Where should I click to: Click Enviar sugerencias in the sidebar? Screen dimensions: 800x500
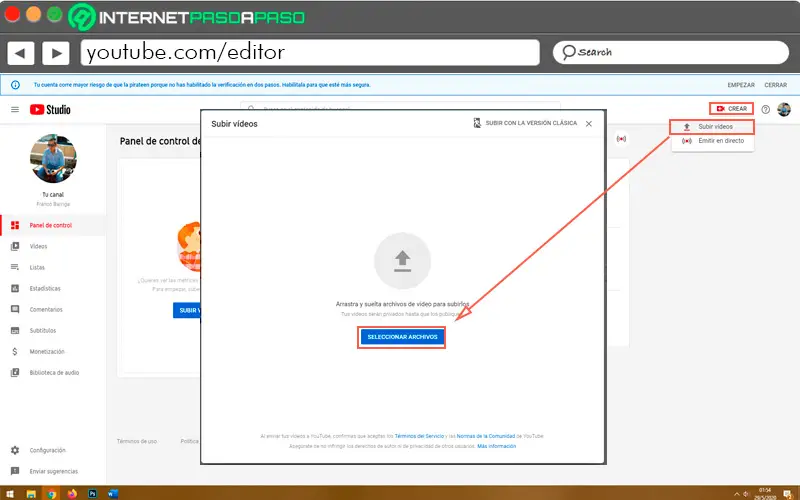coord(53,471)
